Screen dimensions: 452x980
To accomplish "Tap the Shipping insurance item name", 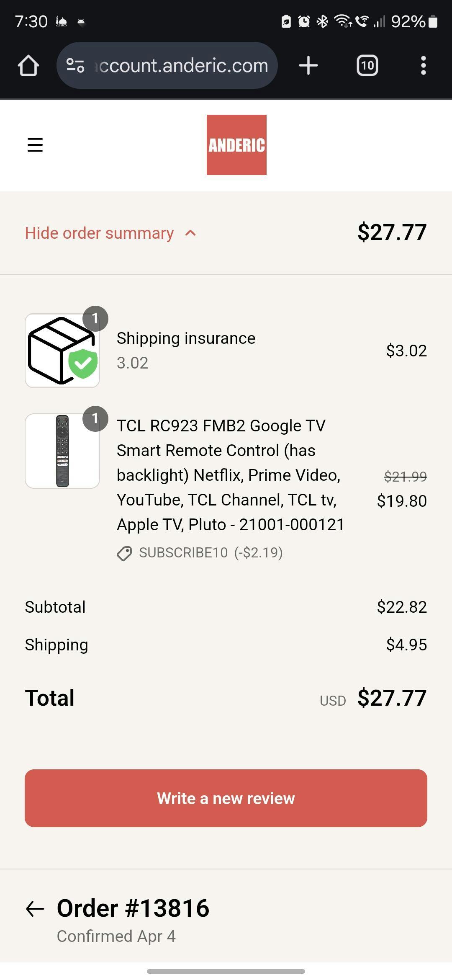I will (186, 338).
